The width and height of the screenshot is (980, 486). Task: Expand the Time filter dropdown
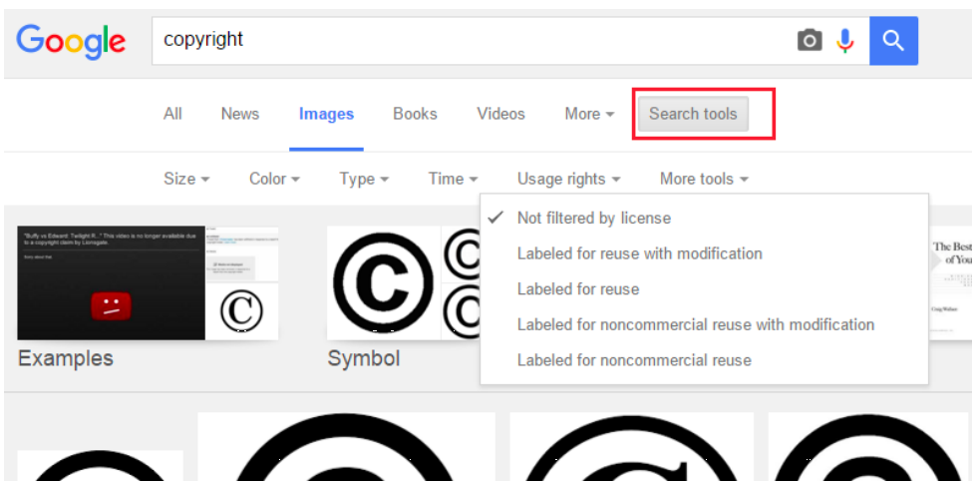[x=453, y=179]
